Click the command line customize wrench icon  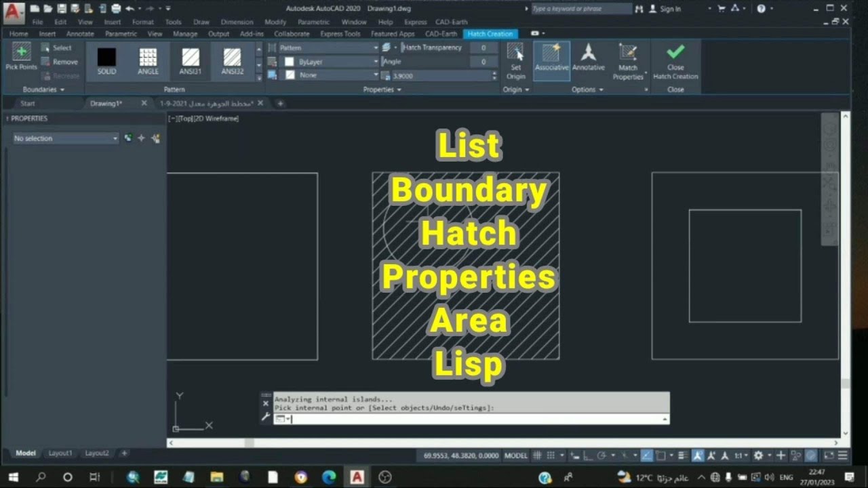[x=266, y=417]
